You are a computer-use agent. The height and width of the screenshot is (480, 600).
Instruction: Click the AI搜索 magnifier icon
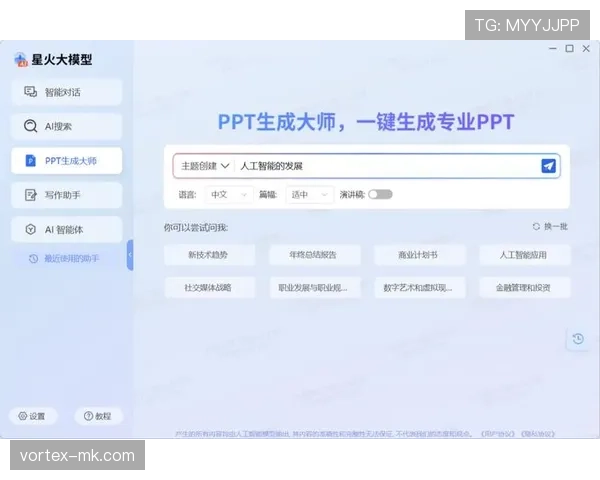click(30, 126)
